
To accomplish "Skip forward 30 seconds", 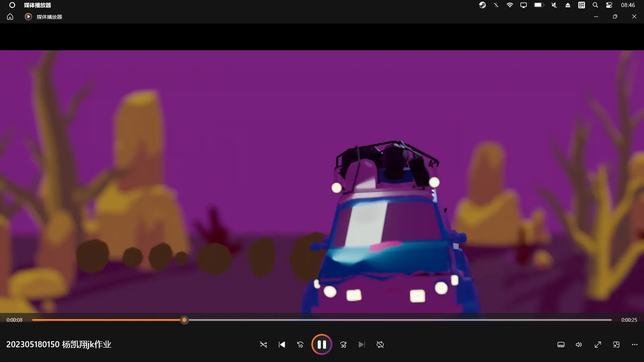I will 343,345.
